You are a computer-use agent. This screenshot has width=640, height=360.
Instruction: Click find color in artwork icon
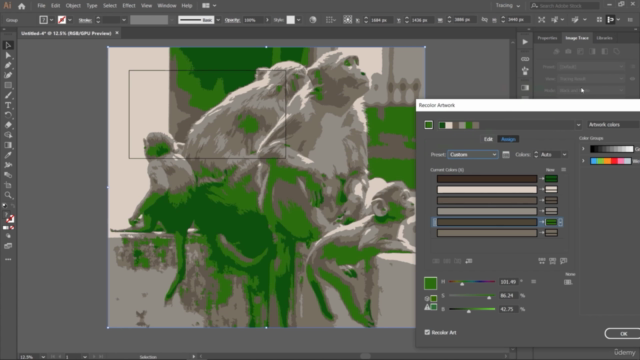(x=564, y=261)
